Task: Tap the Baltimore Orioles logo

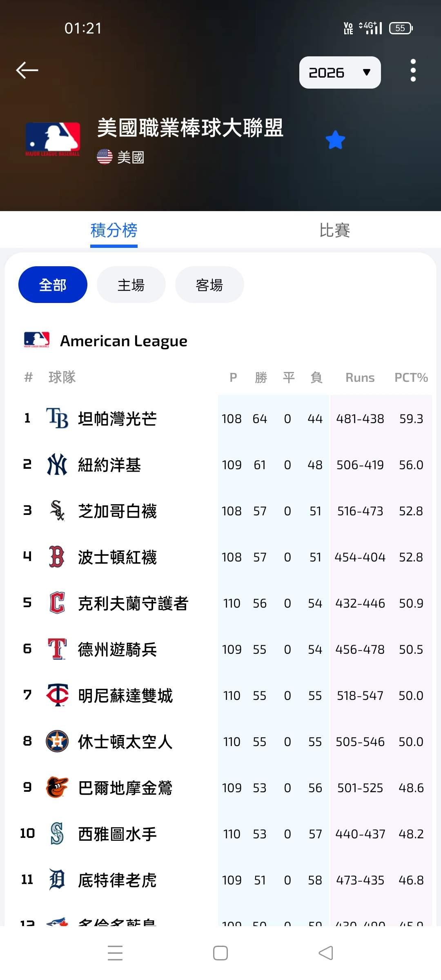Action: 57,788
